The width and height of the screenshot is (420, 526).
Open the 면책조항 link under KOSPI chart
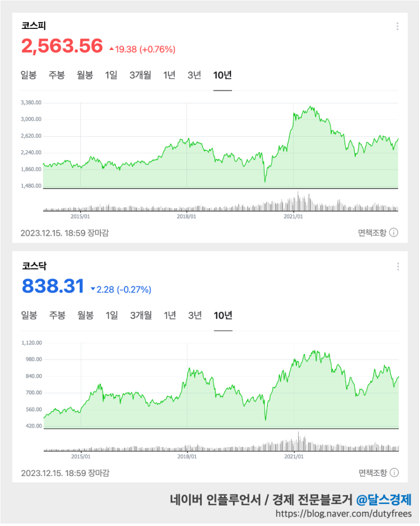[x=372, y=233]
